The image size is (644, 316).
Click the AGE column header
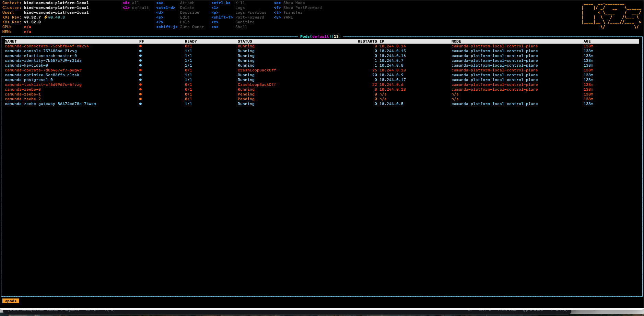[x=587, y=41]
